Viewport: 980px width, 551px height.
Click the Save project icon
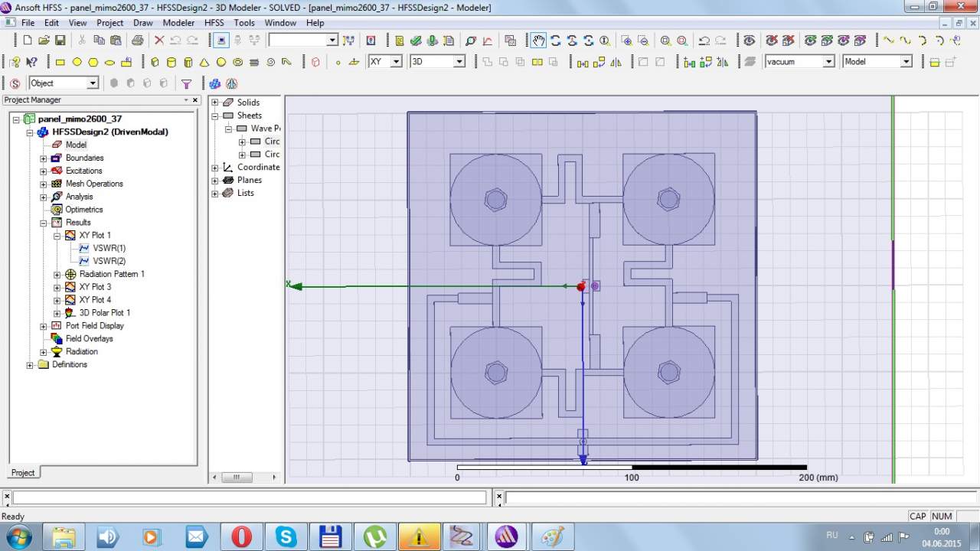[60, 41]
